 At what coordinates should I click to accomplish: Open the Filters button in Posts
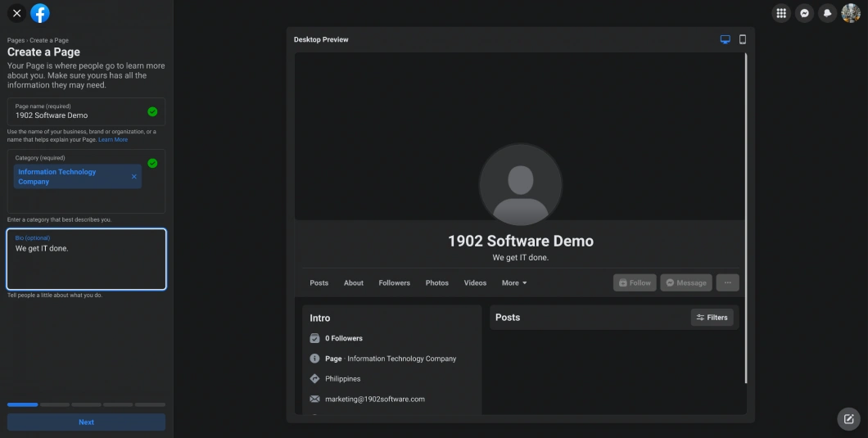712,318
